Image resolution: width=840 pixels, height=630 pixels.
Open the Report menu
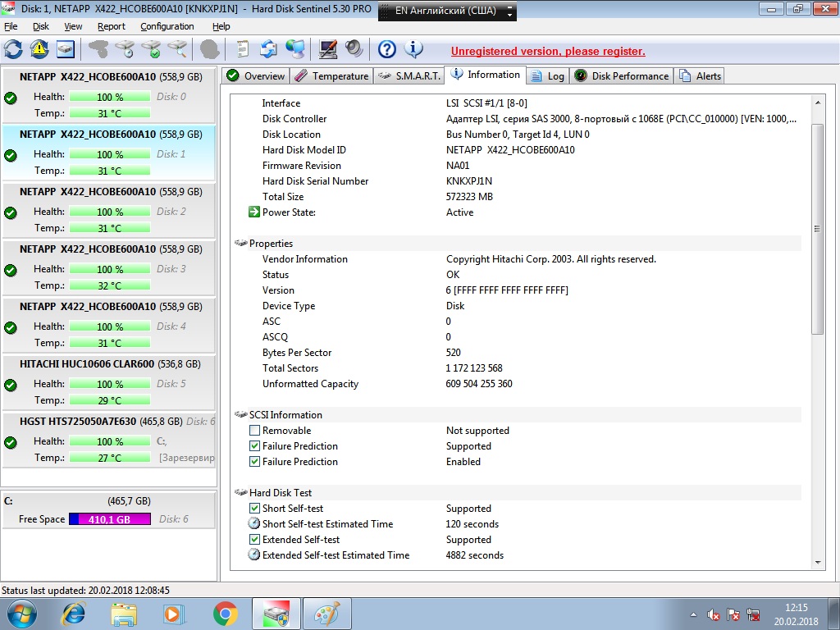point(111,26)
